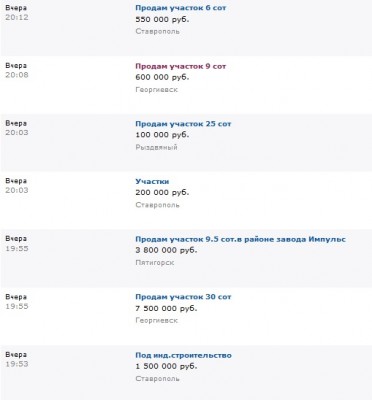Open the 'Продам участок 9 сот' listing

[x=181, y=66]
